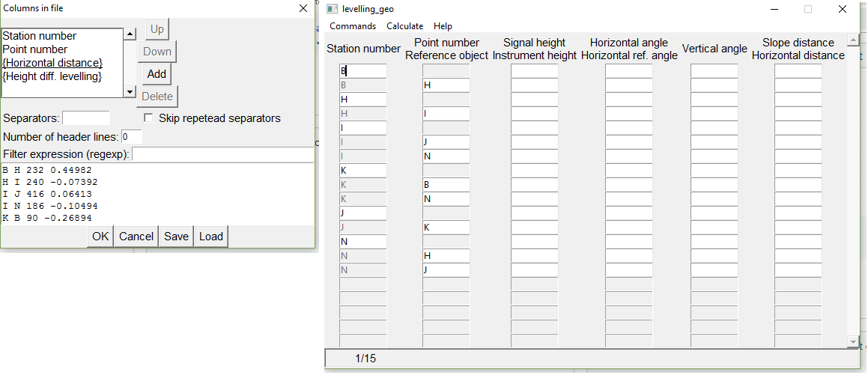Click signal height cell in first row

click(535, 71)
